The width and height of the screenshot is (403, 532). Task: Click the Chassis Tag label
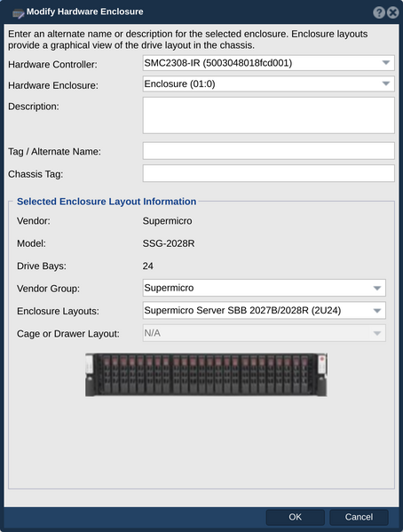tap(36, 174)
